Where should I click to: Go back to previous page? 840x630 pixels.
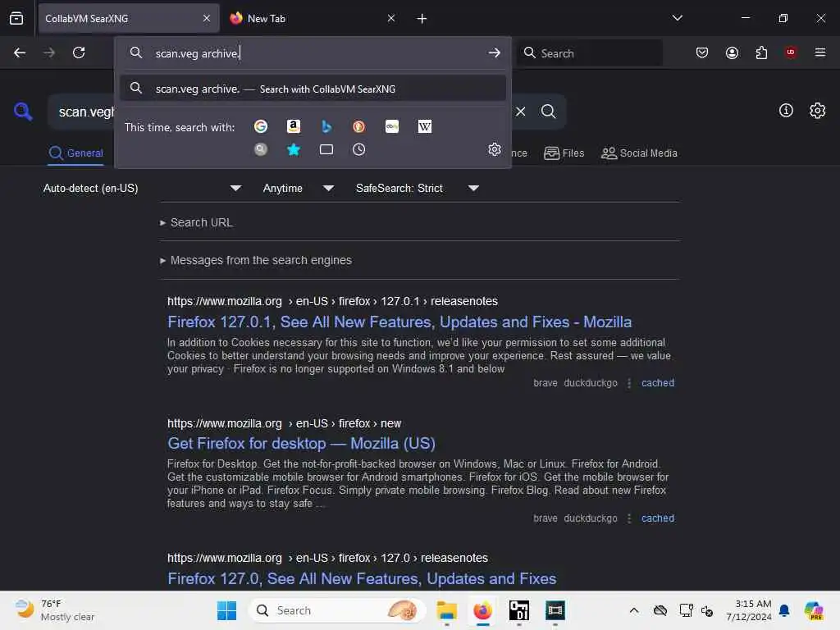(x=20, y=52)
